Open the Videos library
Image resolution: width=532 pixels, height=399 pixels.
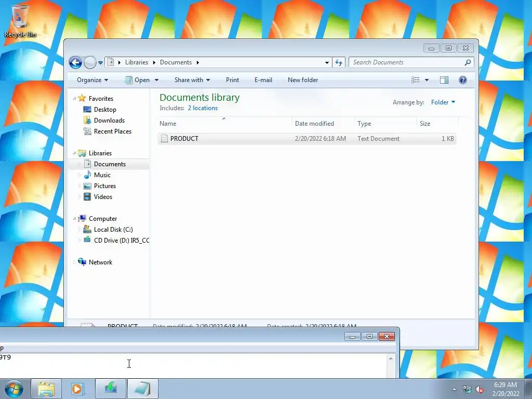click(103, 197)
